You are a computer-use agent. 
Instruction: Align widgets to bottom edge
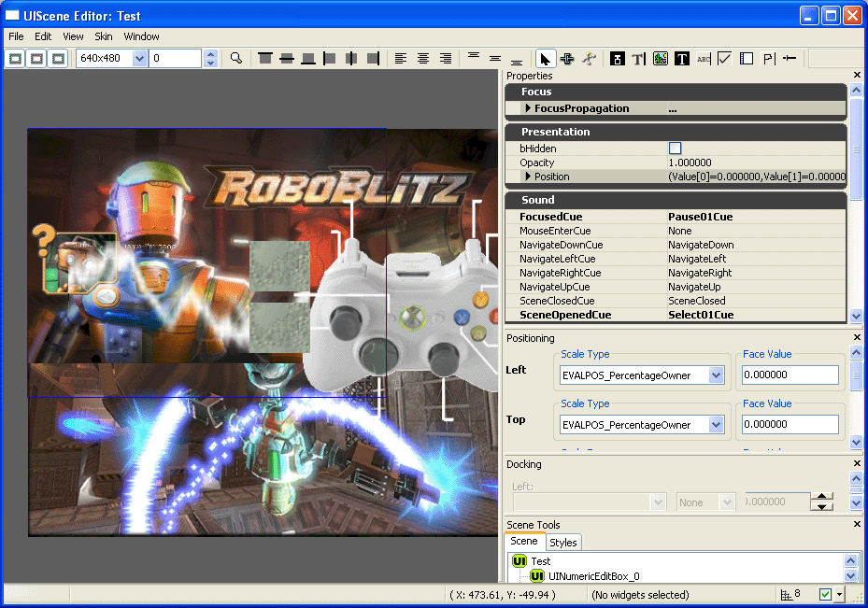point(308,58)
